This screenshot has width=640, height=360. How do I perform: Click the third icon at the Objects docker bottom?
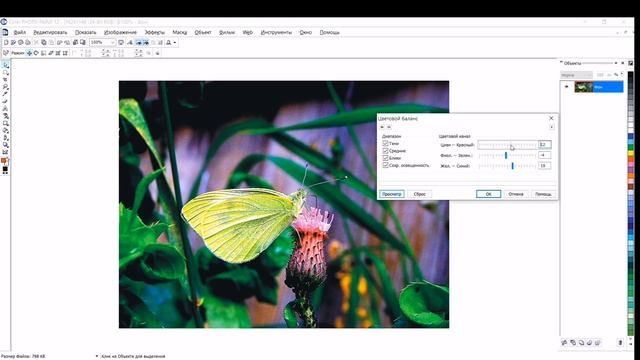(581, 342)
